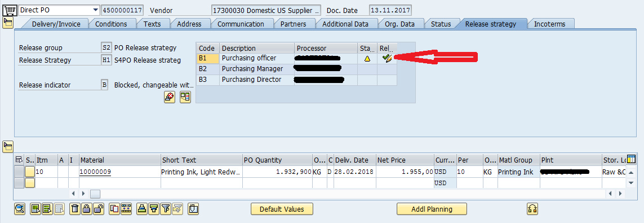
Task: Switch to the Partners tab
Action: (293, 24)
